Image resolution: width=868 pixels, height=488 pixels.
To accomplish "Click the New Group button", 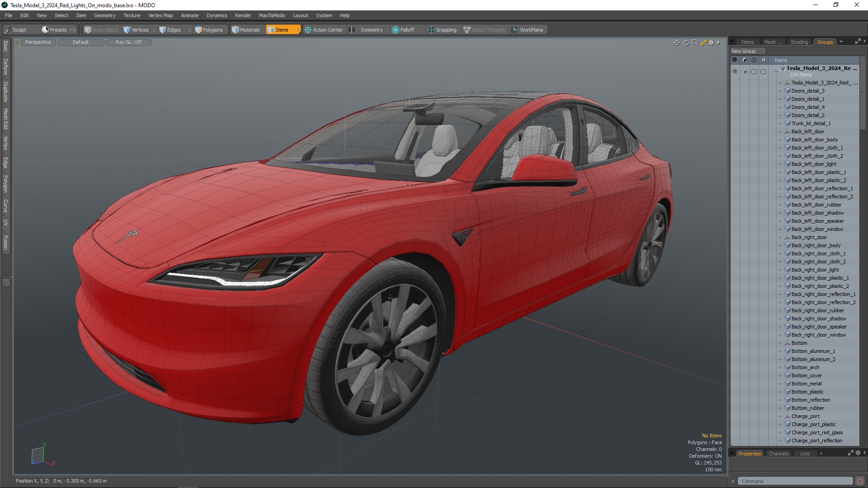I will [748, 51].
